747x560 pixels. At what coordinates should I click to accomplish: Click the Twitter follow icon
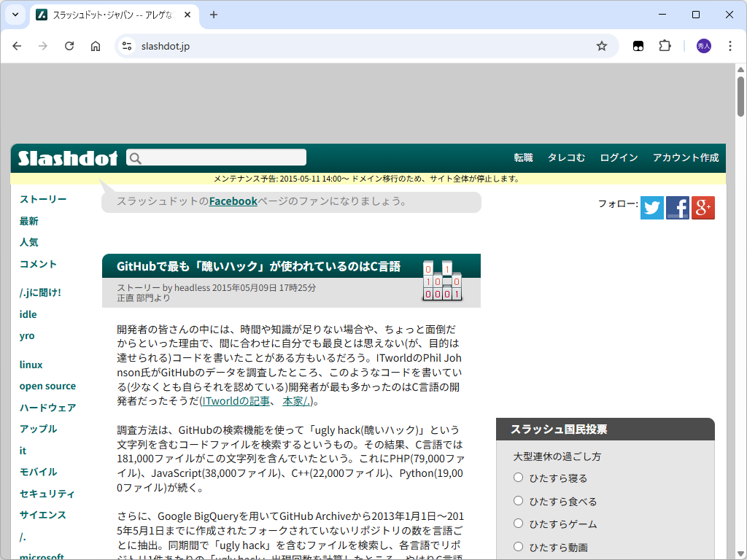tap(651, 207)
